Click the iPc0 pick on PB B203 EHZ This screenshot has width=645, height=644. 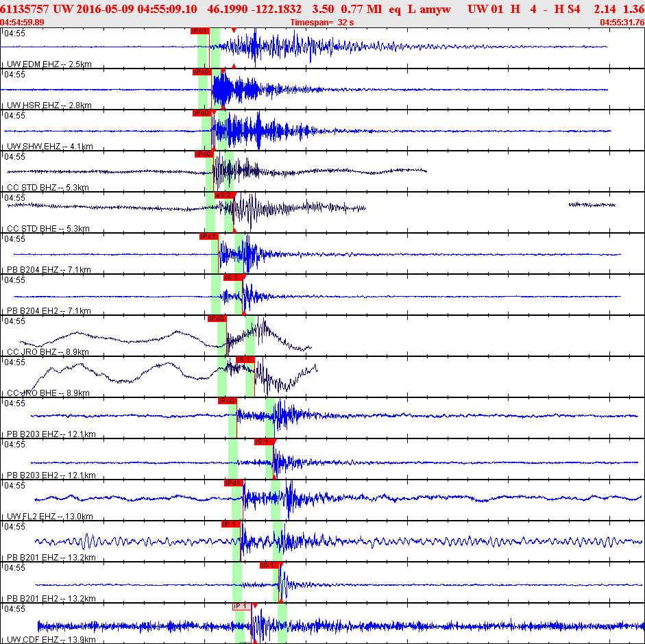[228, 401]
